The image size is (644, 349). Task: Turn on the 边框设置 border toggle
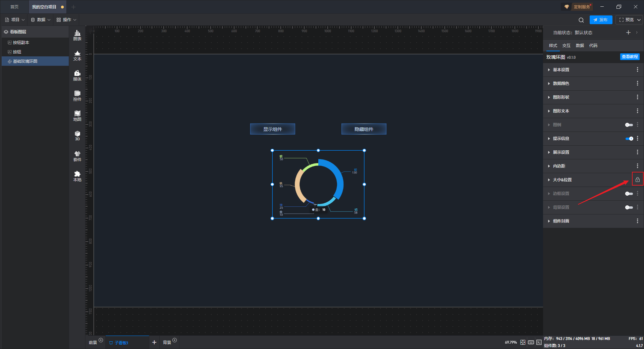click(629, 194)
